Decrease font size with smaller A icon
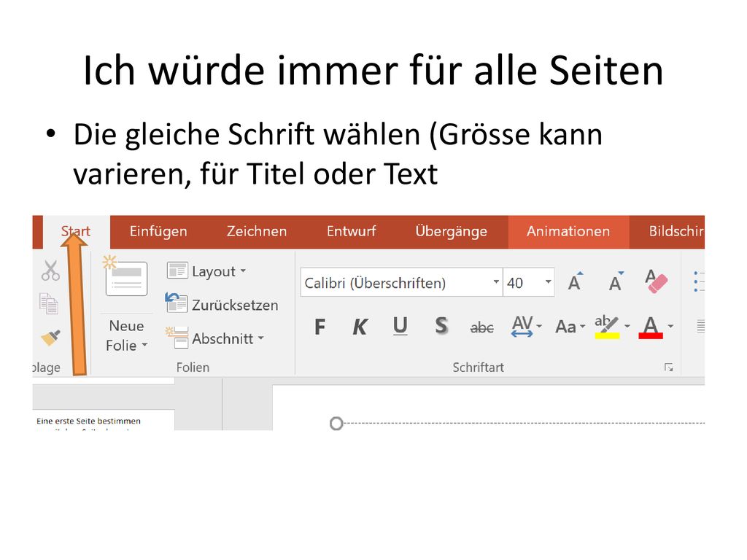 click(616, 282)
